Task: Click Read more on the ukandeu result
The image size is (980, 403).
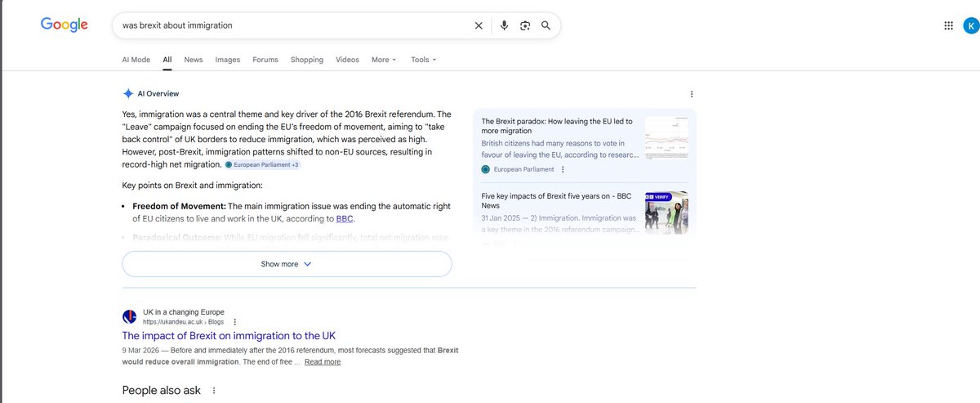Action: [323, 361]
